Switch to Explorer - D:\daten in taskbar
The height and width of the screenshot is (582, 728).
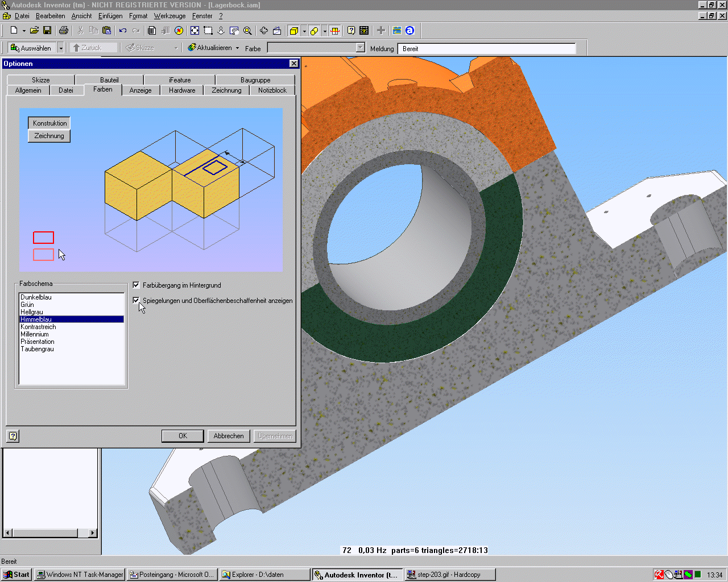point(264,575)
